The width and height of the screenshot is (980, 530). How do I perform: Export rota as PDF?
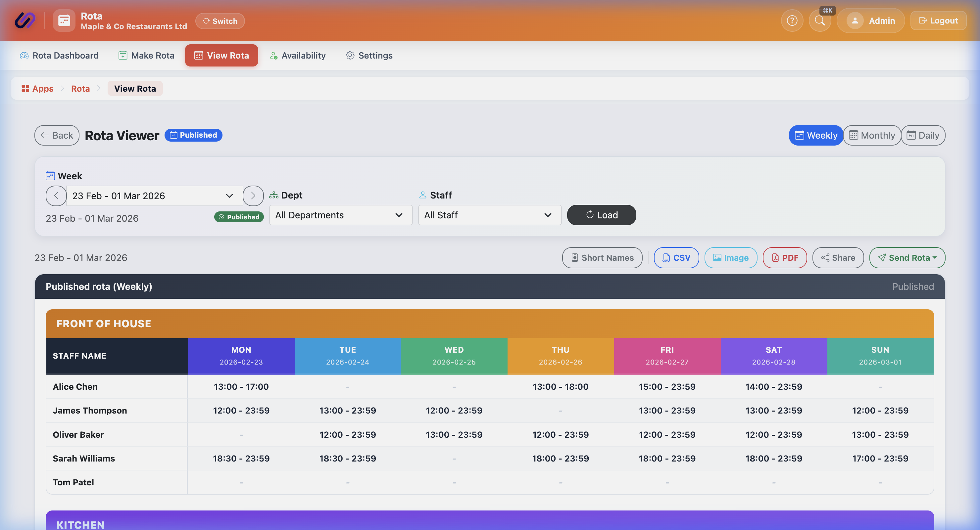[x=784, y=258]
